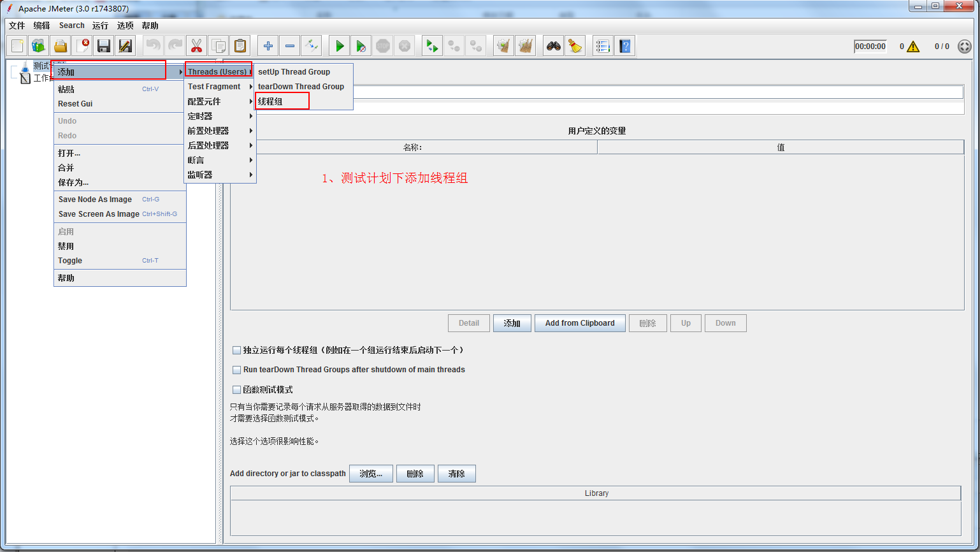Open the 选项 menu

click(x=126, y=25)
